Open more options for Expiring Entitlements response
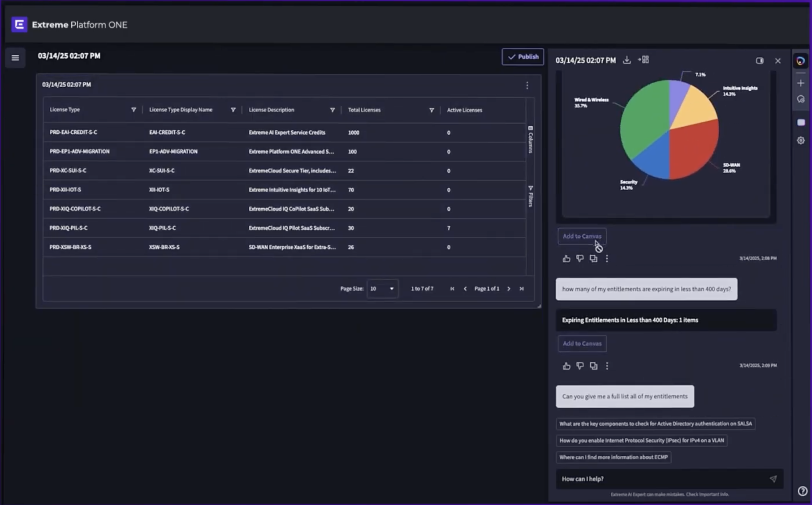Viewport: 812px width, 505px height. pos(607,366)
